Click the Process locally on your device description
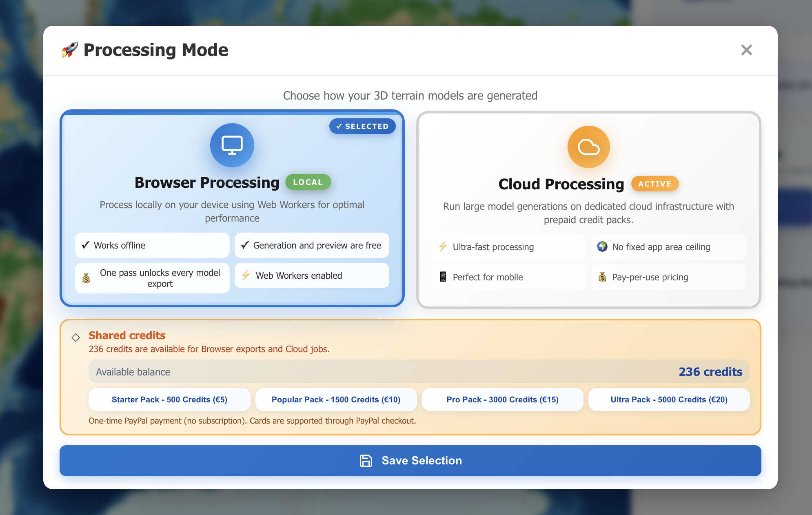 (x=232, y=211)
